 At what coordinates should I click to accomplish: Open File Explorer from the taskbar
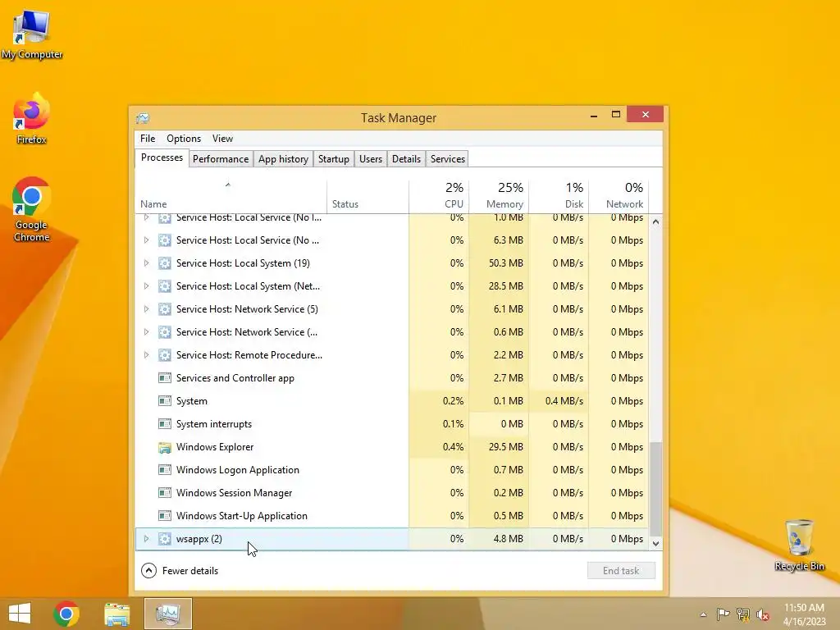coord(116,614)
